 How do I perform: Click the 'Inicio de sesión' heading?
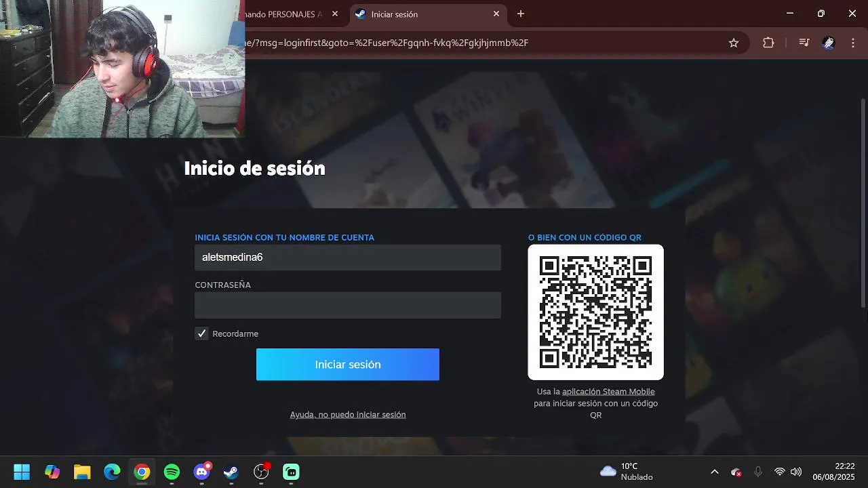[254, 168]
